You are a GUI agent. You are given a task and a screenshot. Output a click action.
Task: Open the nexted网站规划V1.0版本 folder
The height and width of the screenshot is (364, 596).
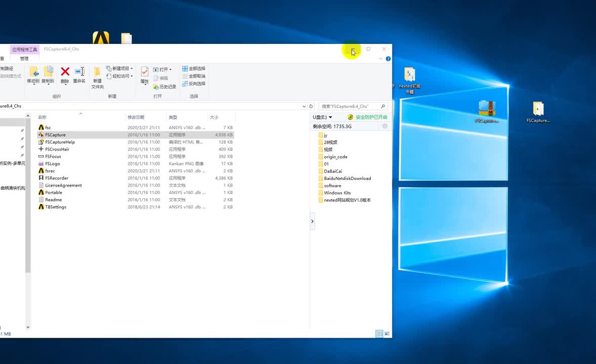(345, 200)
